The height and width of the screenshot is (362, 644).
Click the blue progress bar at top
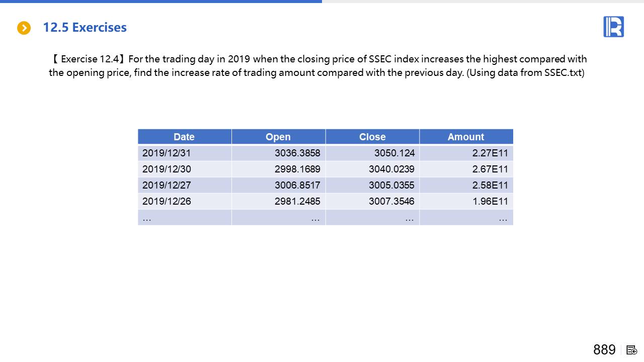[161, 2]
